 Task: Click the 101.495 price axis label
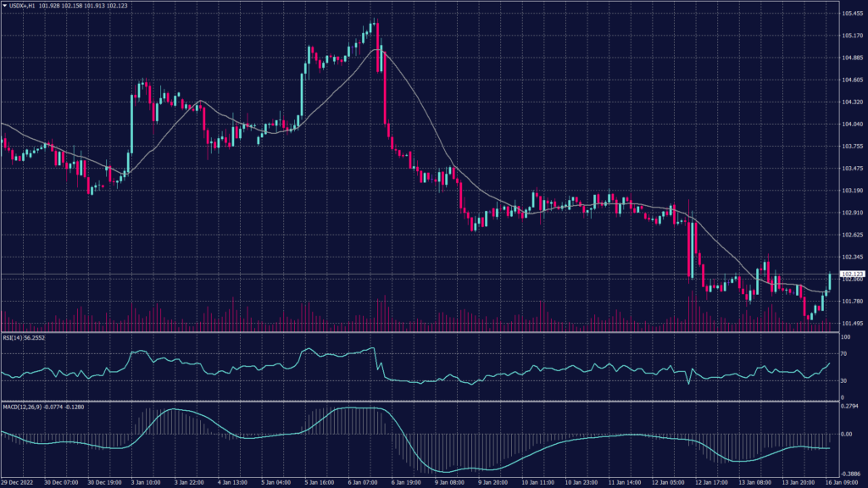(852, 324)
